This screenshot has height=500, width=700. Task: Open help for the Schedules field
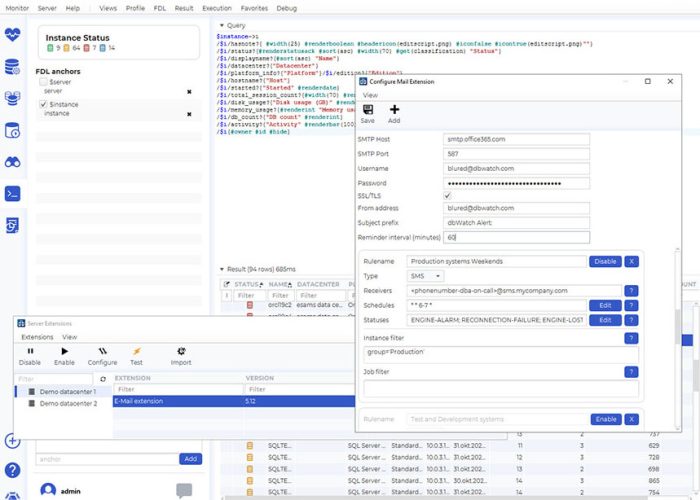point(631,306)
